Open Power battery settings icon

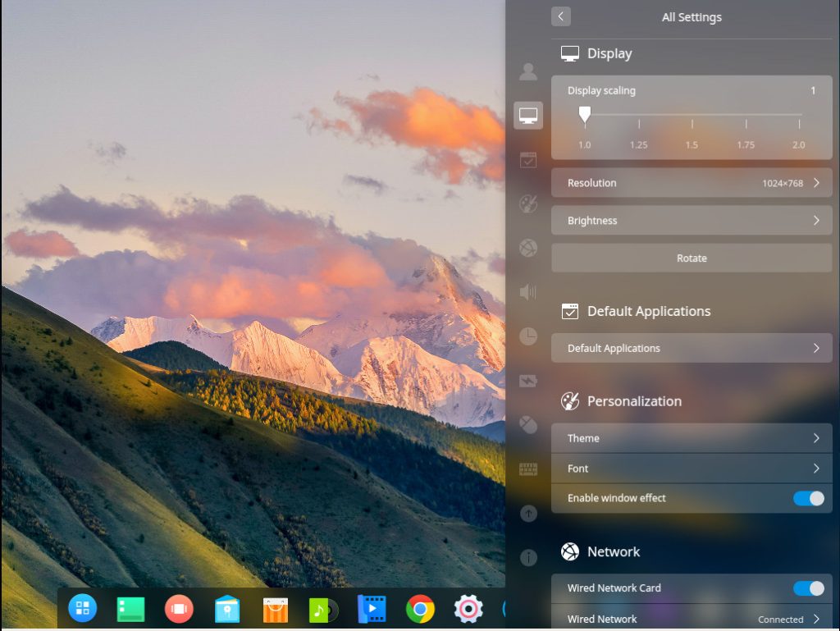(527, 381)
